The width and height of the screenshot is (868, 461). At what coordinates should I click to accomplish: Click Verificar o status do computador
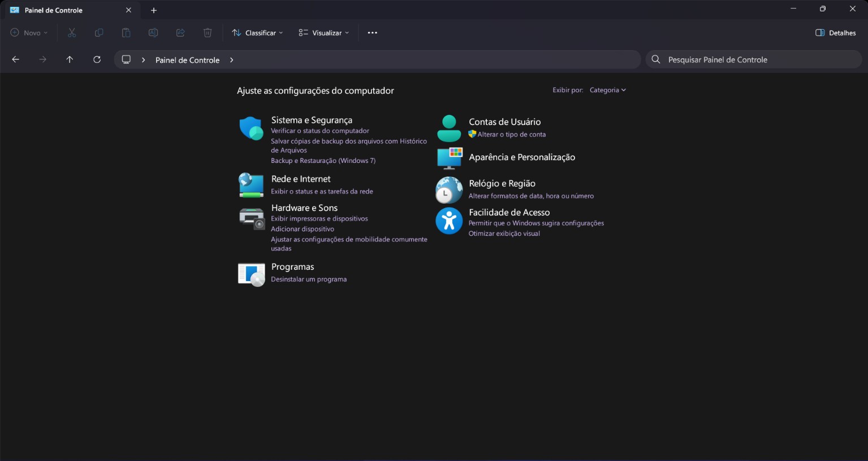[320, 131]
